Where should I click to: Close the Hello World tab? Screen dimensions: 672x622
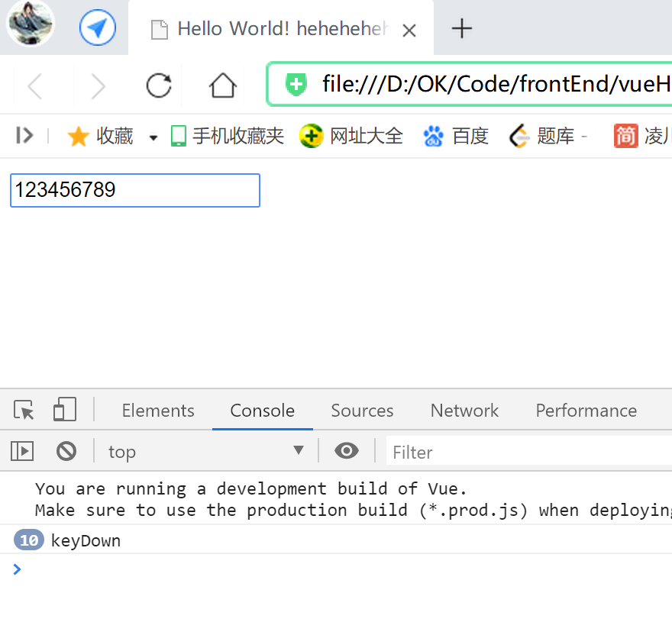(409, 31)
